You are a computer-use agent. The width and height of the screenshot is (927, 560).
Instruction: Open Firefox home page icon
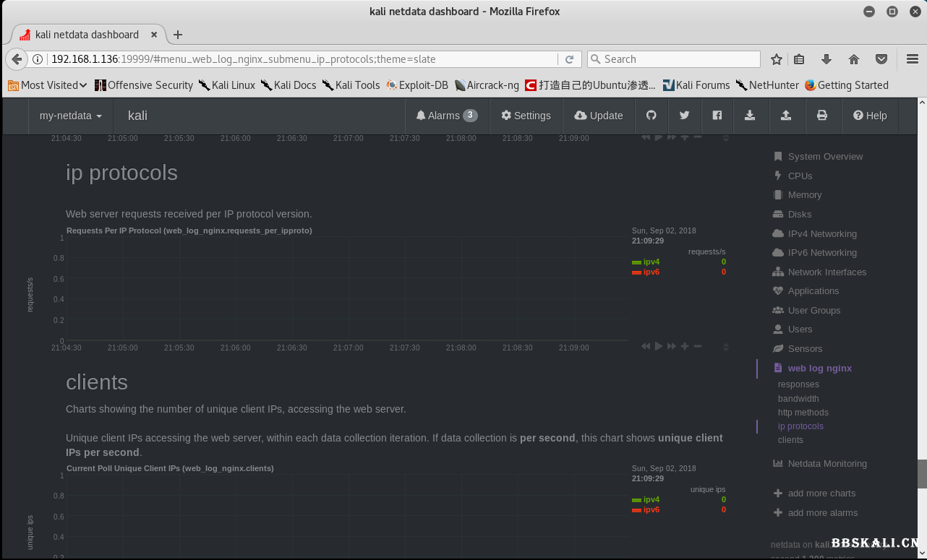pos(854,59)
